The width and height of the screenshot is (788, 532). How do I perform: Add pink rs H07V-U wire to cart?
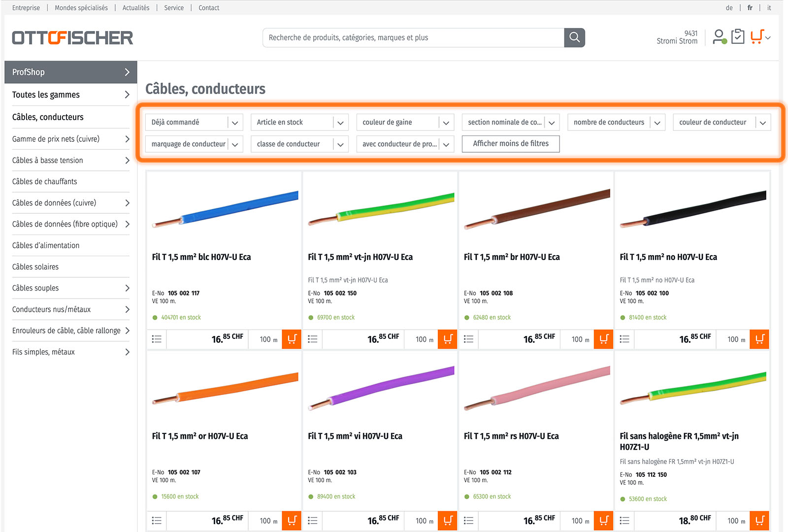click(x=604, y=521)
